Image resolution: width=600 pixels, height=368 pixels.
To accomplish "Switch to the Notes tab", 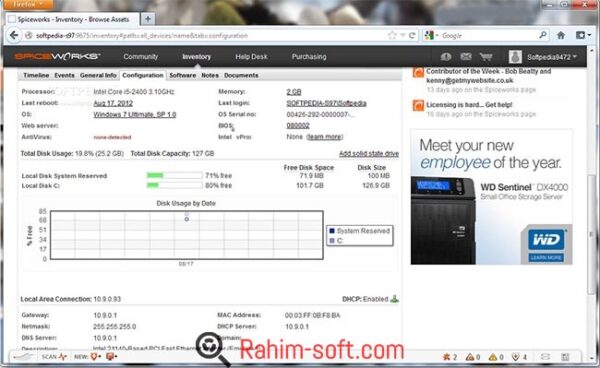I will 210,75.
